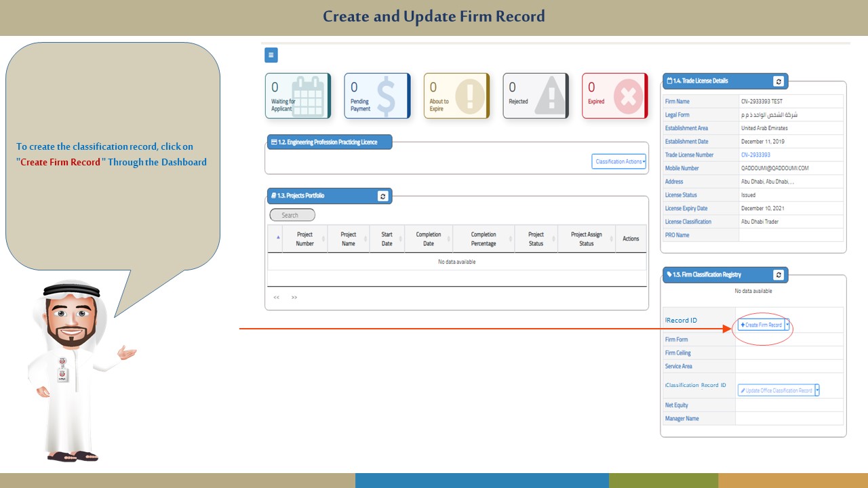Go to previous page of projects table
The image size is (868, 488).
coord(277,298)
